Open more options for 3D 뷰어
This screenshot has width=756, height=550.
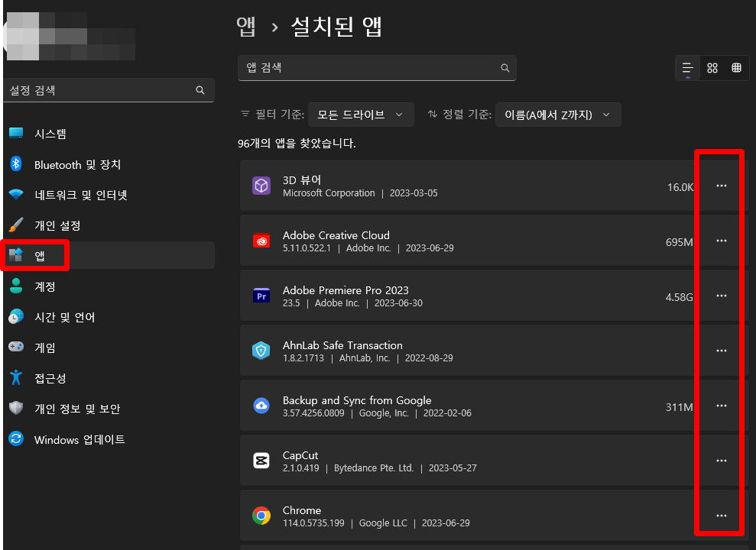(x=721, y=186)
